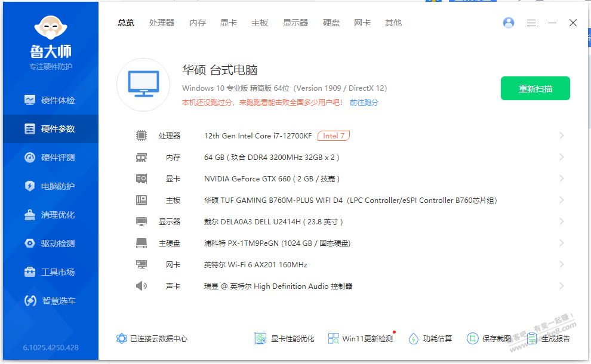Click the 主板 motherboard icon
The image size is (591, 364).
coord(141,200)
